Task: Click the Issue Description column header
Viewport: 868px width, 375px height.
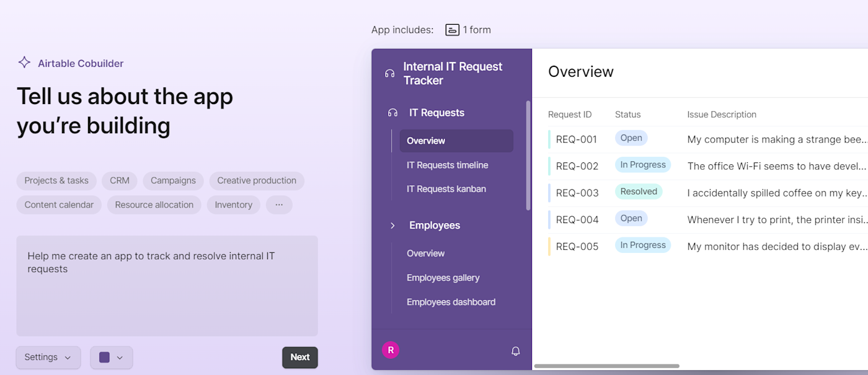Action: pyautogui.click(x=722, y=115)
